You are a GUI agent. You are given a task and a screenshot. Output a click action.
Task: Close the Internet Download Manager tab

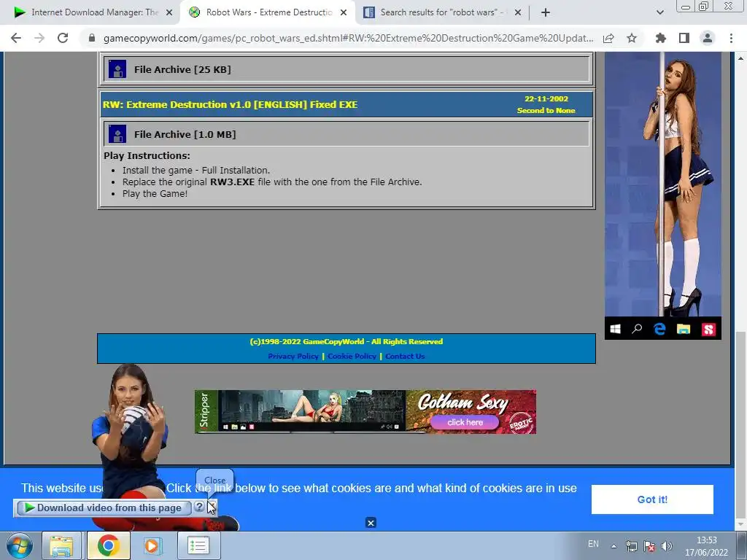coord(169,13)
